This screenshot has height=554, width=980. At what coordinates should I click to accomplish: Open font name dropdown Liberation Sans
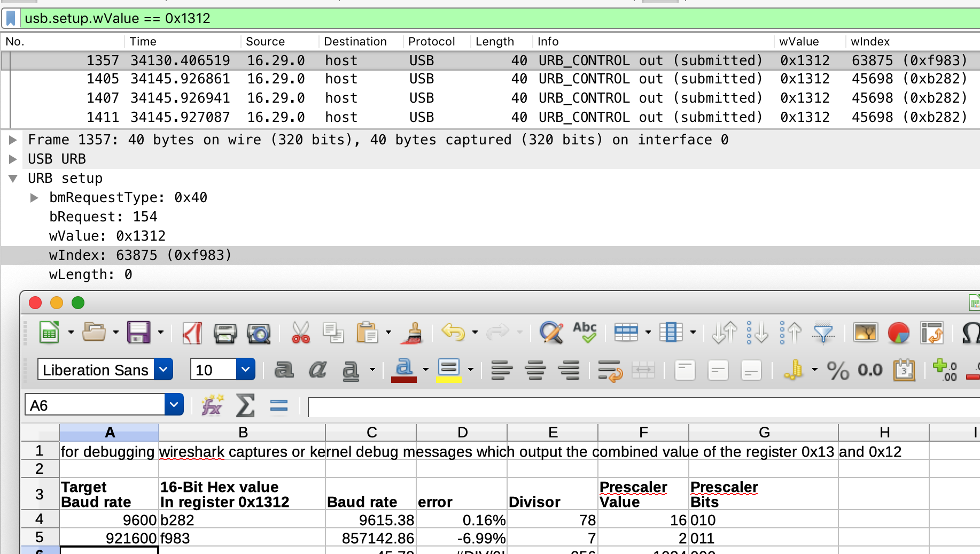pos(164,370)
